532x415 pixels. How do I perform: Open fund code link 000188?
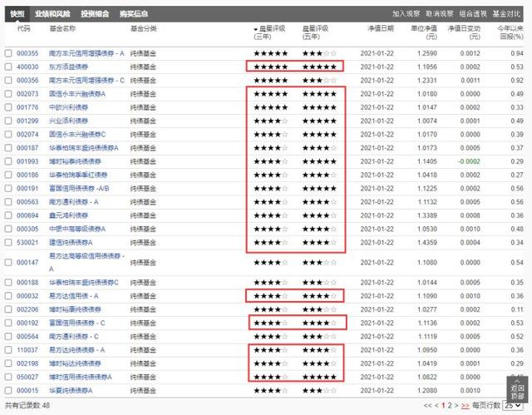(x=27, y=282)
